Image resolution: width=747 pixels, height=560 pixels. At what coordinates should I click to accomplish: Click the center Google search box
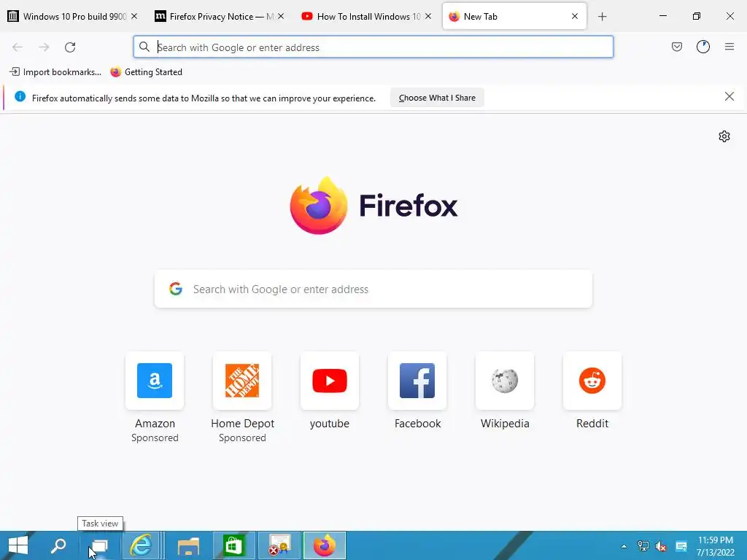tap(373, 289)
